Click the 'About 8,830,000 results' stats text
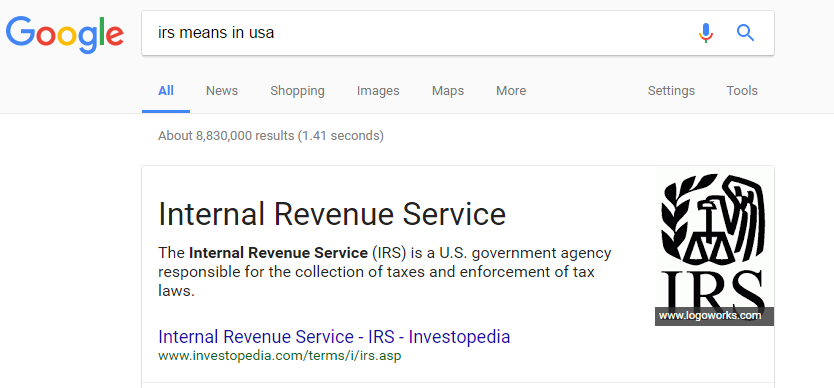Image resolution: width=834 pixels, height=388 pixels. point(271,136)
